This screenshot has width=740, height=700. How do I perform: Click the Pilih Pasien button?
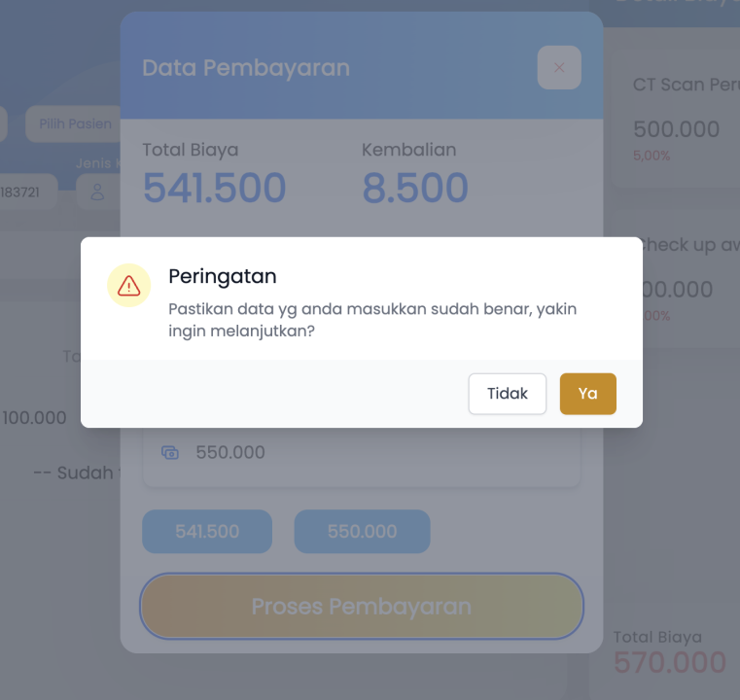tap(74, 124)
